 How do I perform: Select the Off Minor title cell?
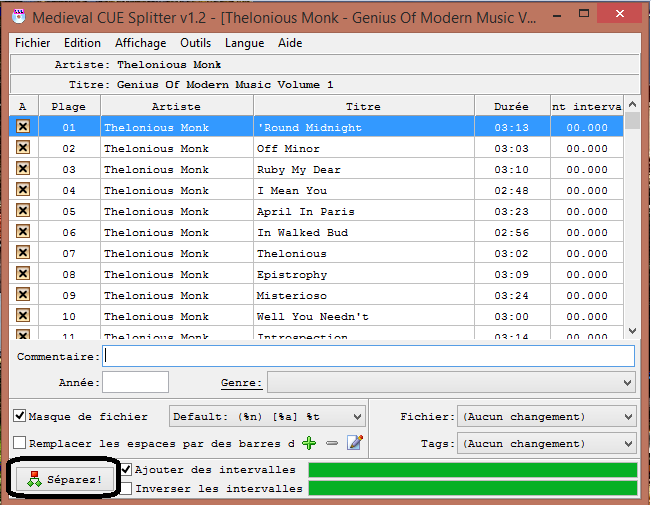tap(364, 148)
